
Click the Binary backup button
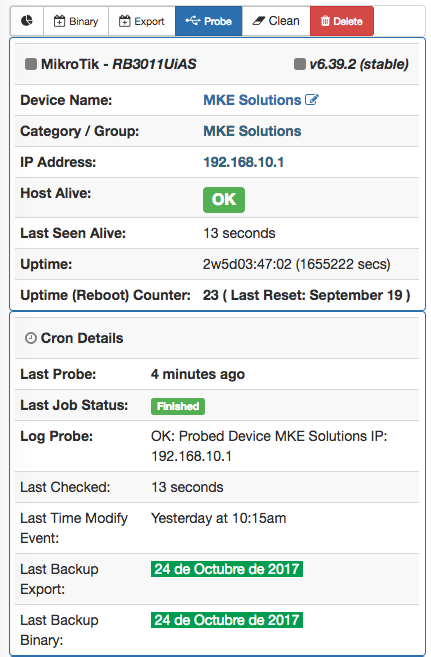[x=76, y=21]
